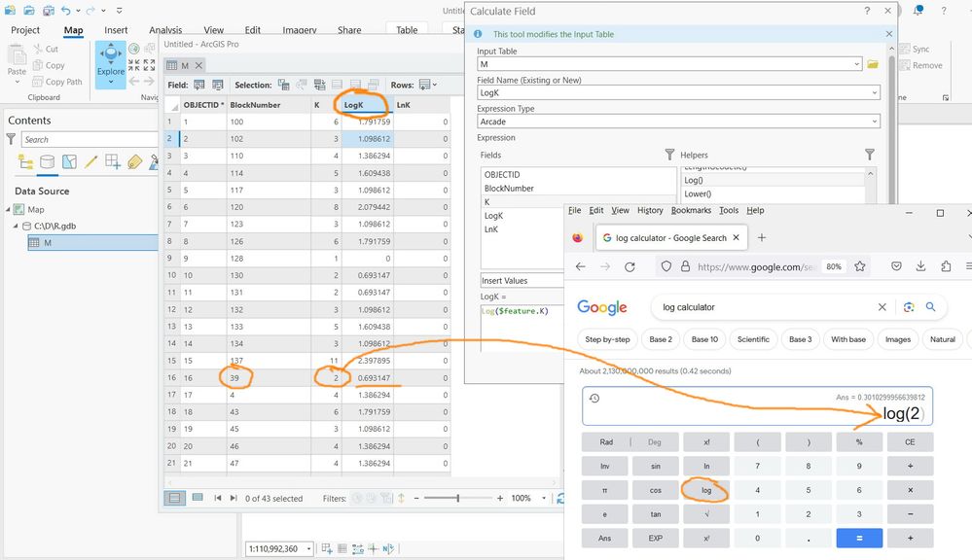This screenshot has height=560, width=972.
Task: Open the Analysis ribbon tab
Action: click(165, 30)
